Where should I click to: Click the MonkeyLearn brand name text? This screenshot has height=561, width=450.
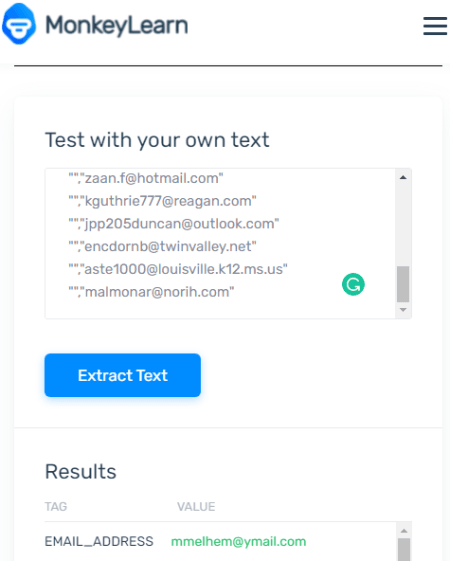click(117, 25)
